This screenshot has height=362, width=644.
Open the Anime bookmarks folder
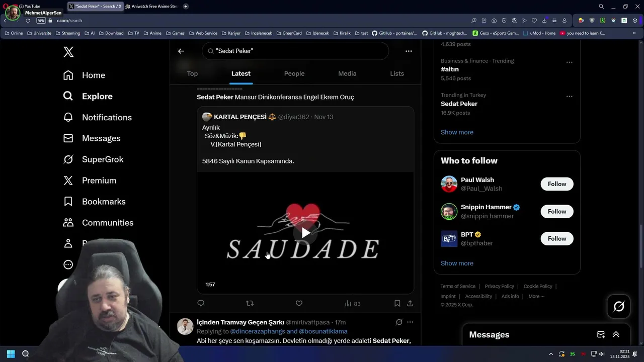click(x=152, y=33)
